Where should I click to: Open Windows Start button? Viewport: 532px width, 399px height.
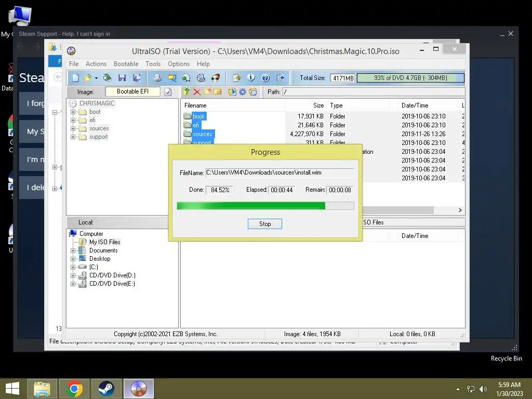tap(12, 389)
